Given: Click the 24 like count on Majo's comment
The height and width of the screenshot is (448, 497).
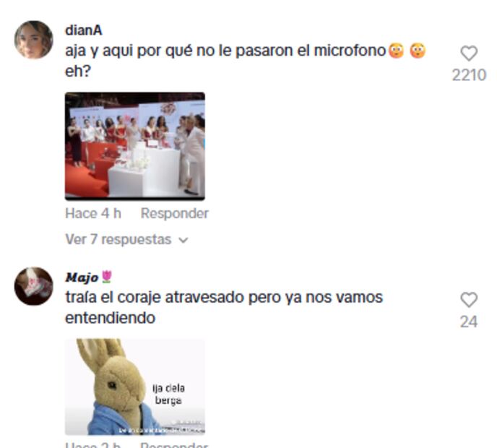Looking at the screenshot, I should 469,322.
